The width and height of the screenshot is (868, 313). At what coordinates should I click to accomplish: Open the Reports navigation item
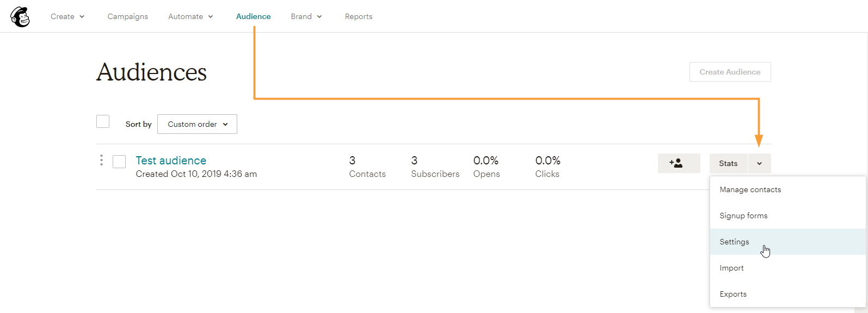click(x=359, y=16)
